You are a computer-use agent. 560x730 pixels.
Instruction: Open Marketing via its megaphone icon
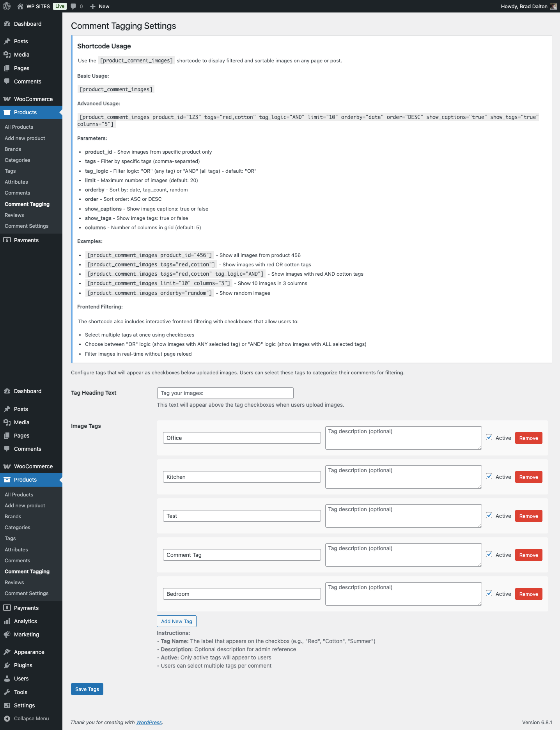[x=7, y=634]
